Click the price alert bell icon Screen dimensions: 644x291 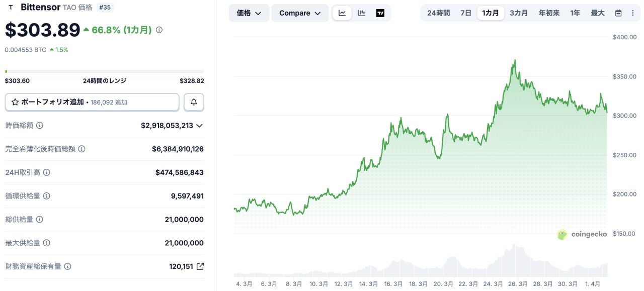pyautogui.click(x=194, y=102)
